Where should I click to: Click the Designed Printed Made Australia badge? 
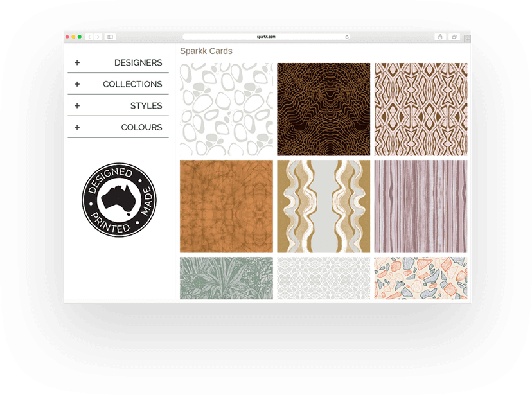pyautogui.click(x=119, y=200)
